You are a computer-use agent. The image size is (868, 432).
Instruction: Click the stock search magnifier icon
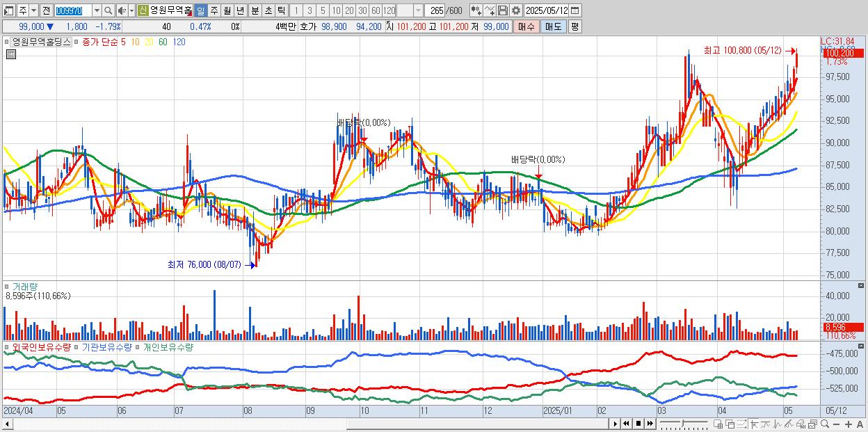click(108, 10)
